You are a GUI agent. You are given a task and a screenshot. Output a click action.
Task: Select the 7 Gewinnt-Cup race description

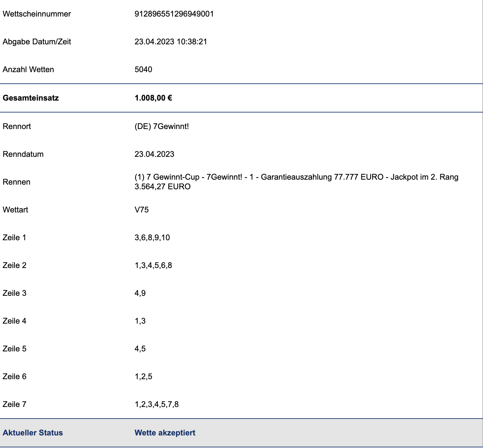(296, 182)
